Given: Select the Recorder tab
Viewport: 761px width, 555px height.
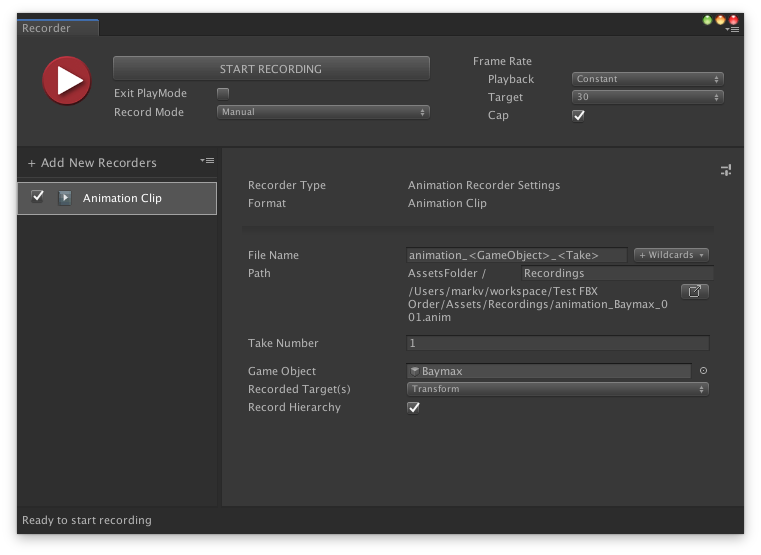Looking at the screenshot, I should [x=47, y=28].
